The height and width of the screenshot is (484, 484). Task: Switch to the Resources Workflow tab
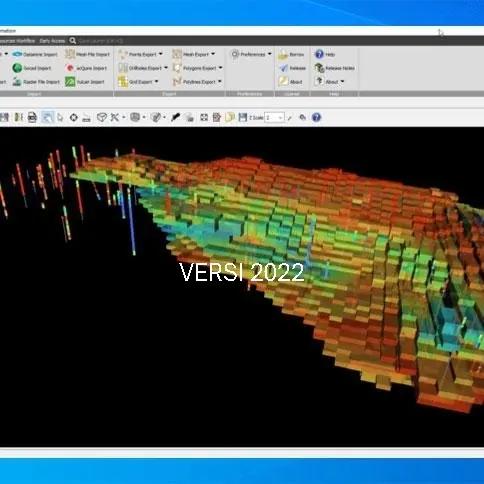click(17, 41)
